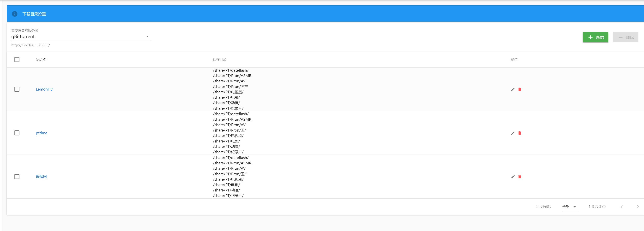Delete the pttime row with the trash icon
Screen dimensions: 644x231
pyautogui.click(x=520, y=133)
